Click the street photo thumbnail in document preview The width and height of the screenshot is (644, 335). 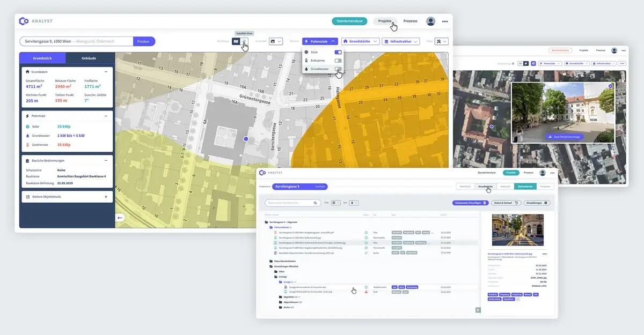click(x=517, y=230)
